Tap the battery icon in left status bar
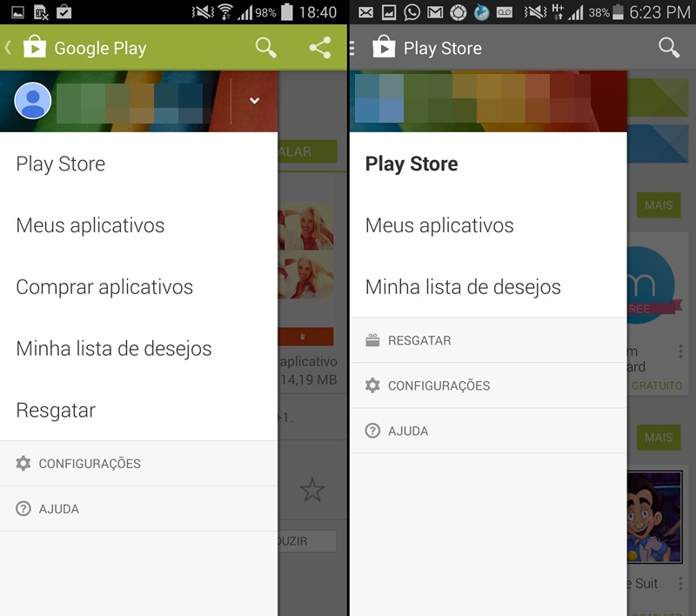 pos(287,11)
